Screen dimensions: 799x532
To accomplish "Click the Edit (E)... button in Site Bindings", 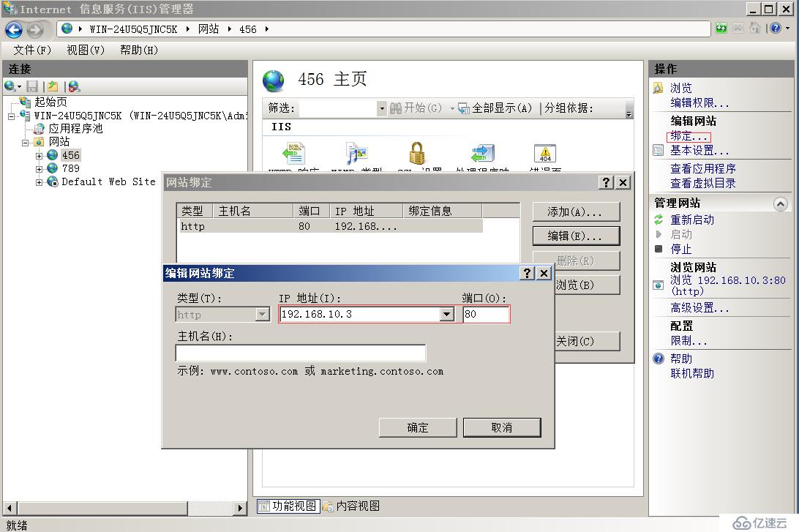I will (577, 236).
